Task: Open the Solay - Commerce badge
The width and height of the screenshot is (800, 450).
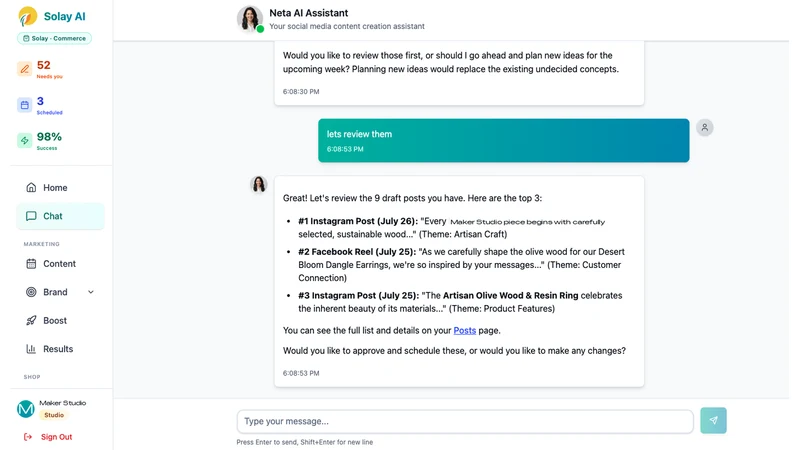Action: point(55,38)
